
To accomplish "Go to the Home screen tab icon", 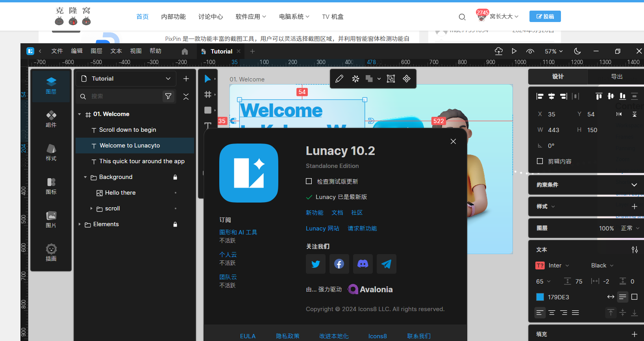I will click(x=185, y=52).
